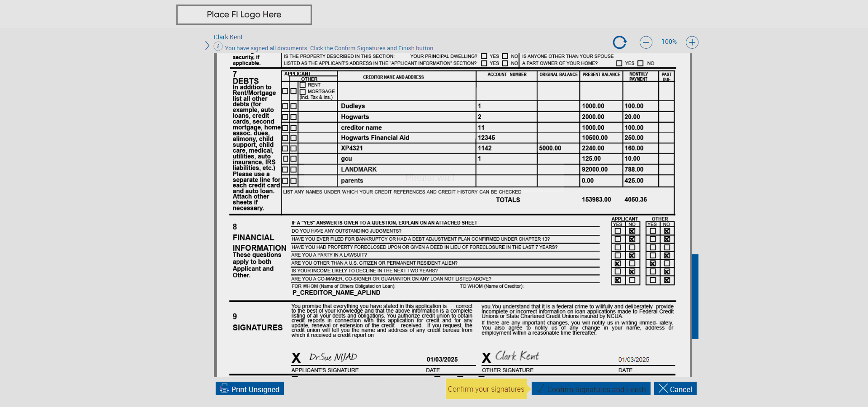Tick the MORTGAGE checkbox in Debts
868x407 pixels.
pos(303,92)
